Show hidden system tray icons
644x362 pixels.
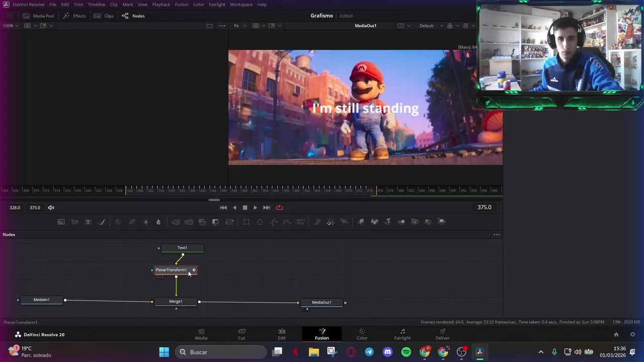point(541,352)
